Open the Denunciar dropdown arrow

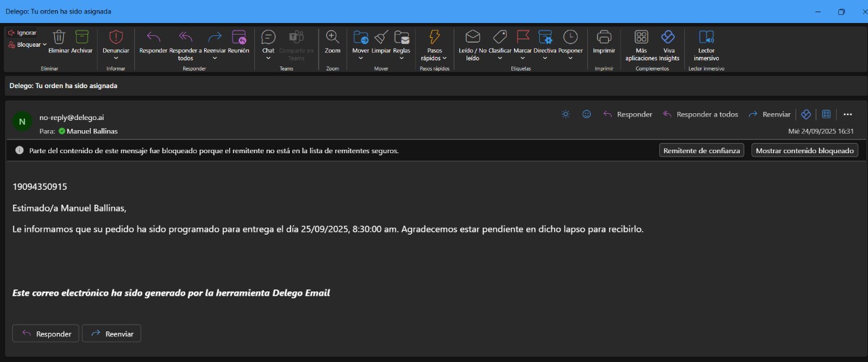tap(116, 58)
